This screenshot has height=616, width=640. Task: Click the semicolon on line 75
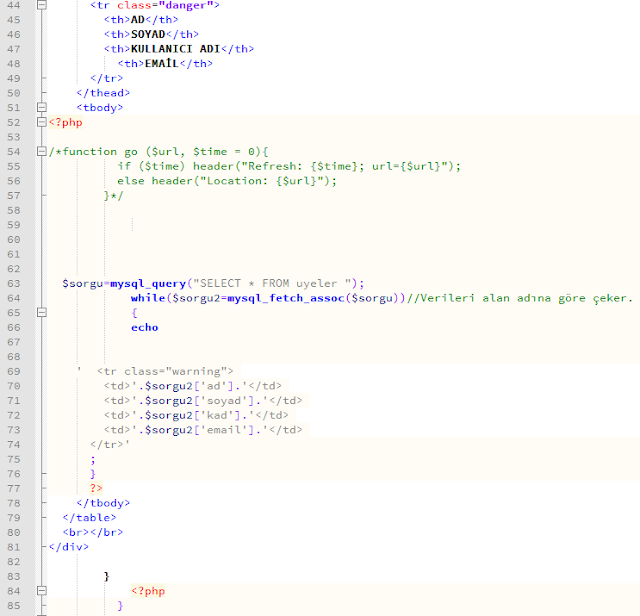[93, 460]
